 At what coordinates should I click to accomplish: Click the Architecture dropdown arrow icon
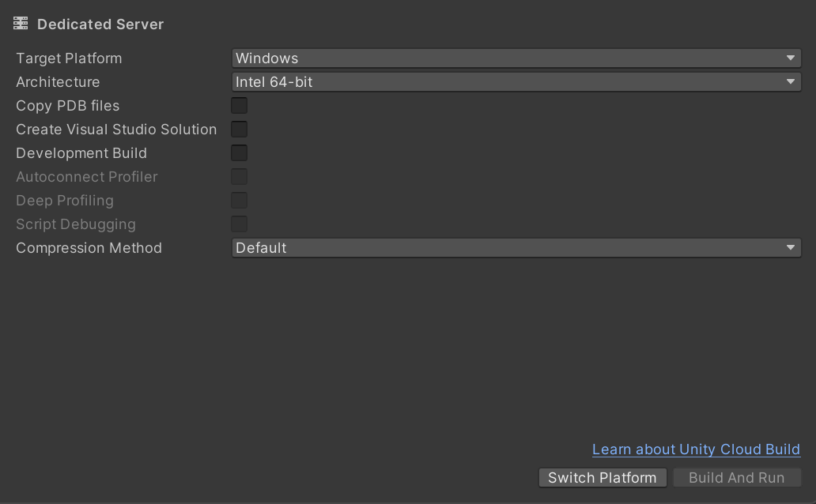point(791,82)
